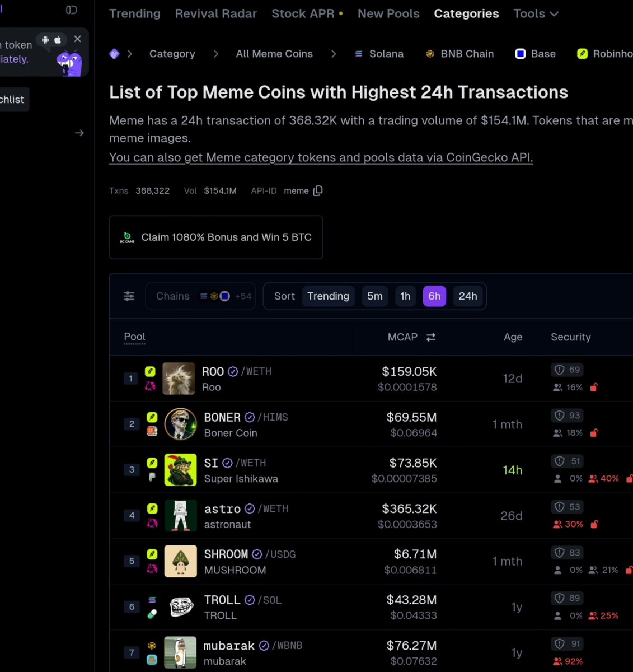Select the 1h timeframe
The height and width of the screenshot is (672, 633).
[x=405, y=296]
